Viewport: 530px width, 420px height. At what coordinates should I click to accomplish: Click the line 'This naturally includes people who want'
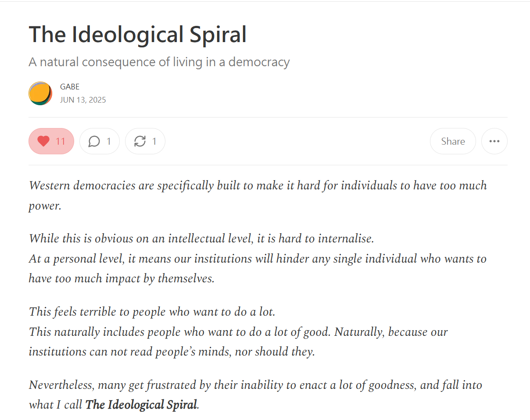[x=238, y=342]
